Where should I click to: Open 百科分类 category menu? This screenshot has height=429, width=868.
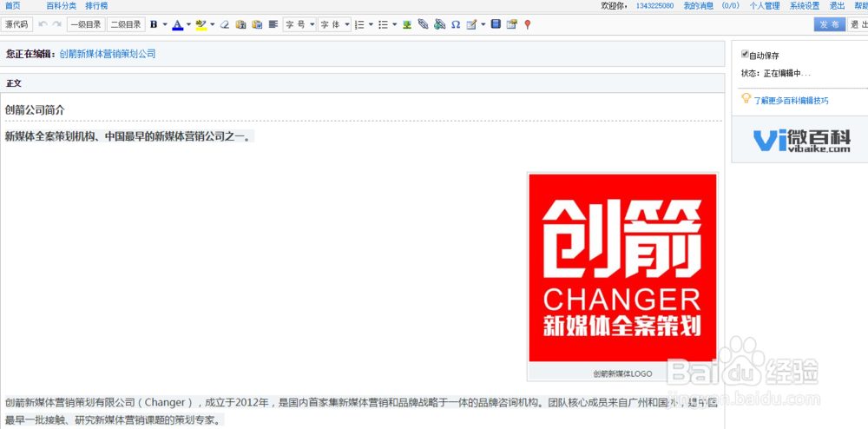62,5
